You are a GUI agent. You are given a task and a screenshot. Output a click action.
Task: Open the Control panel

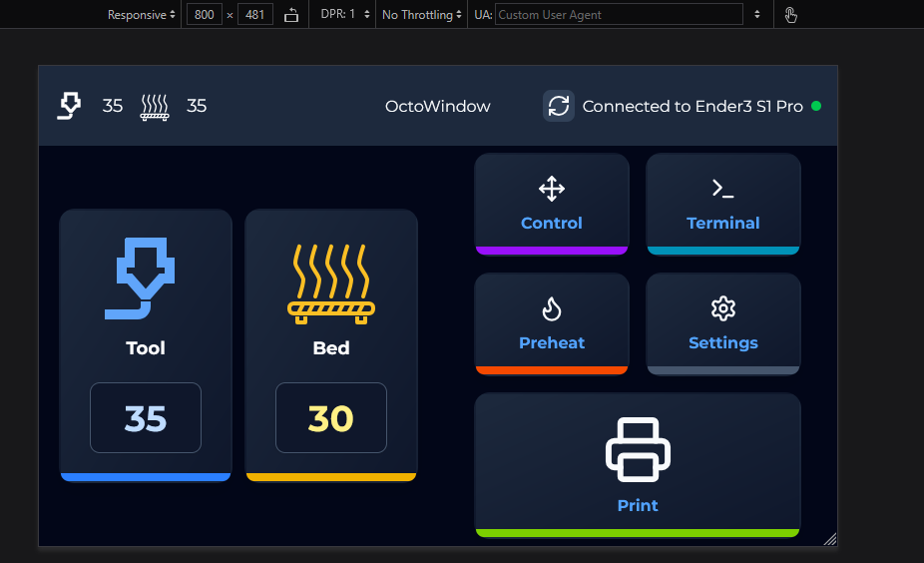552,204
